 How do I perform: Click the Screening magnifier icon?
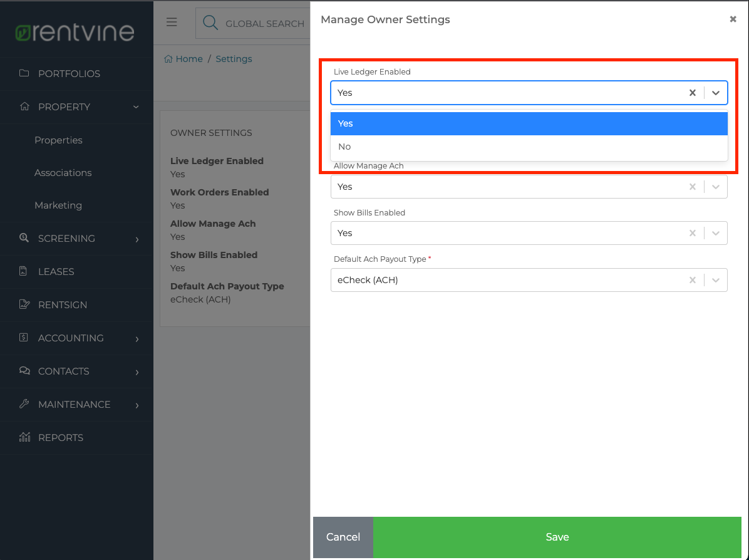click(24, 237)
